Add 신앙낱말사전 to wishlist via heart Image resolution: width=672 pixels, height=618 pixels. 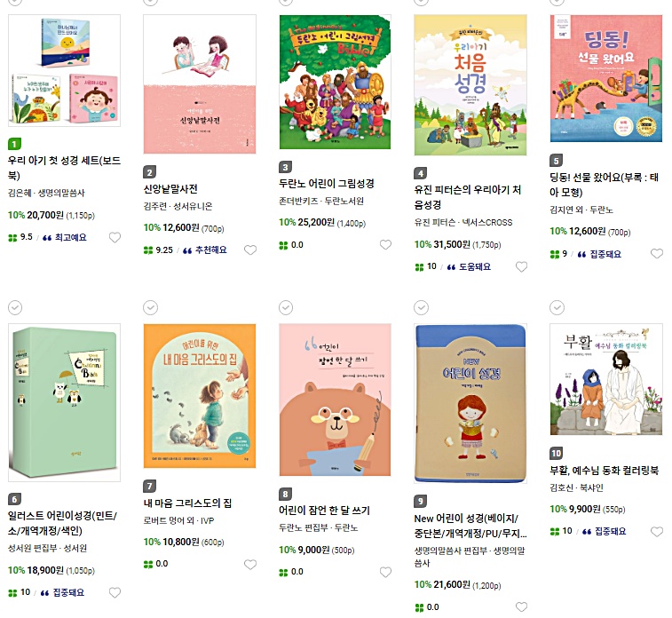point(250,250)
